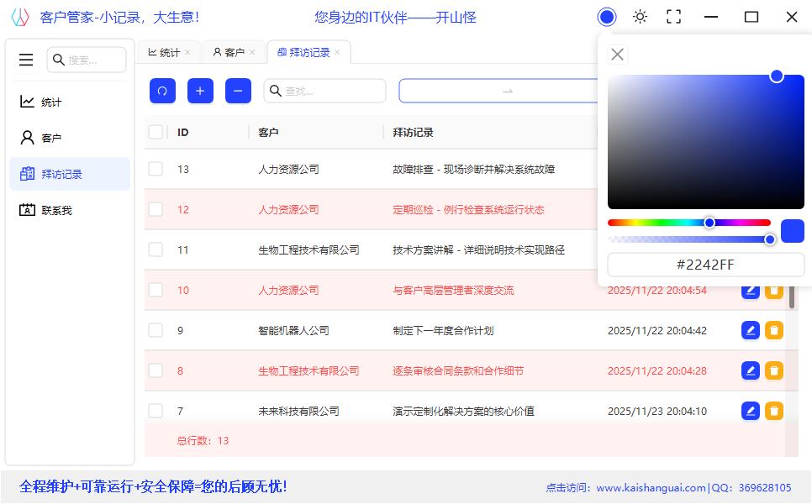
Task: Click 生物工程技术有限公司 in the row with ID 11
Action: (308, 250)
